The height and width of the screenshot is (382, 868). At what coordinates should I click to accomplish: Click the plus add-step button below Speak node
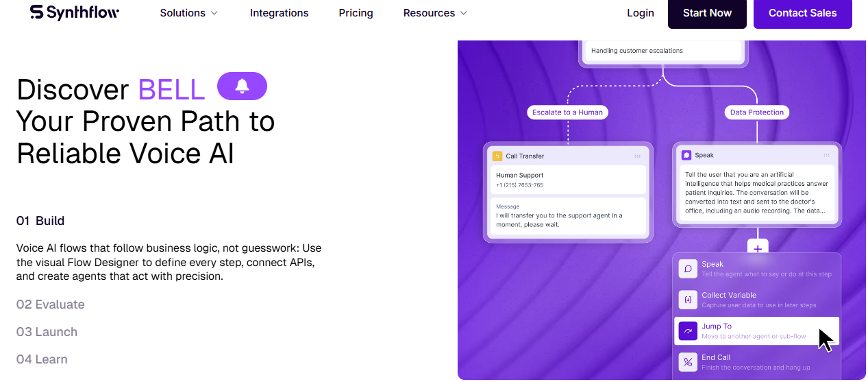[758, 248]
